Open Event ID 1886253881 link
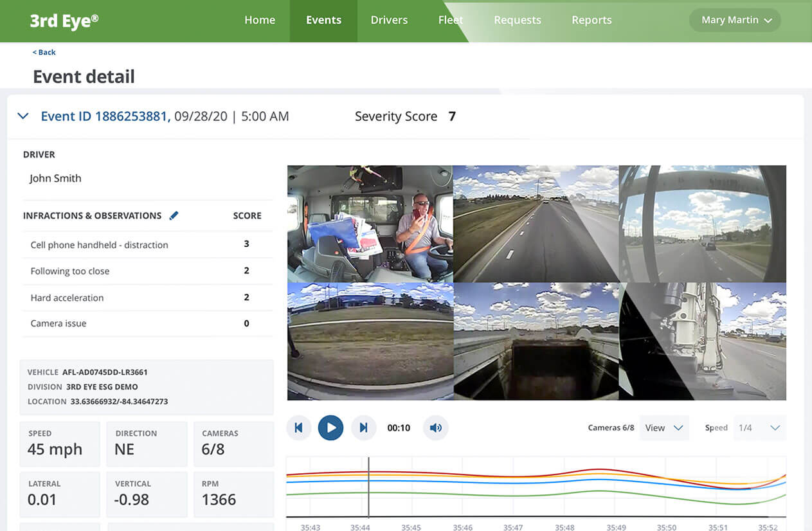This screenshot has height=531, width=812. [105, 116]
